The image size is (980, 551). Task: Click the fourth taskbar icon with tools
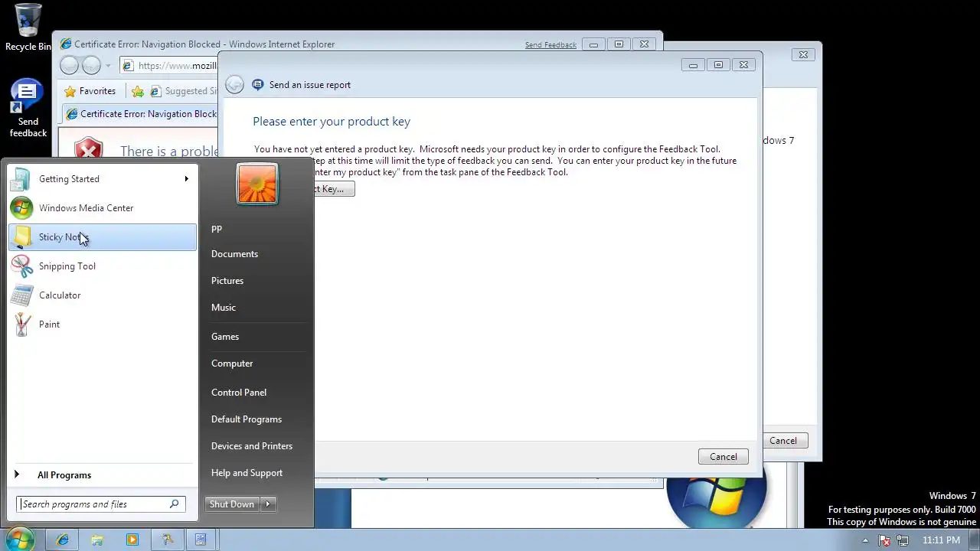click(166, 540)
